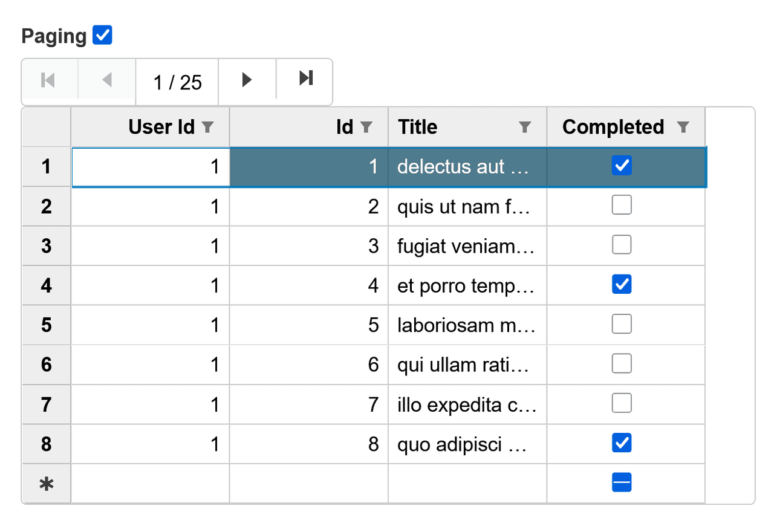Viewport: 774px width, 532px height.
Task: Open the Id column filter icon
Action: (x=366, y=127)
